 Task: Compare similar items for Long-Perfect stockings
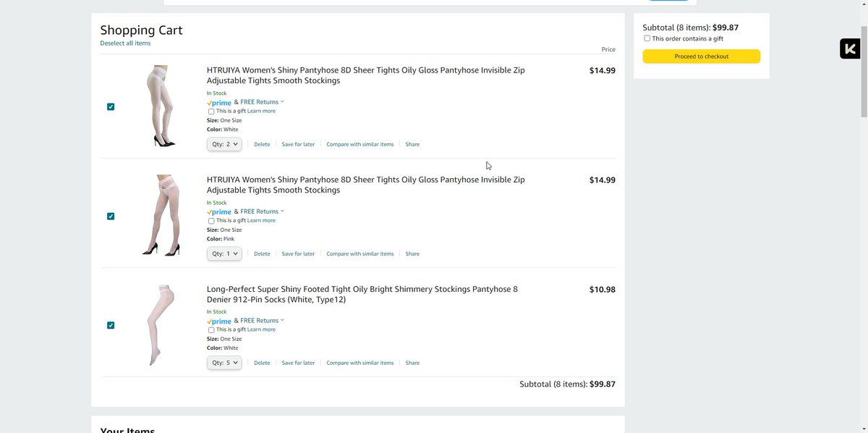point(360,363)
